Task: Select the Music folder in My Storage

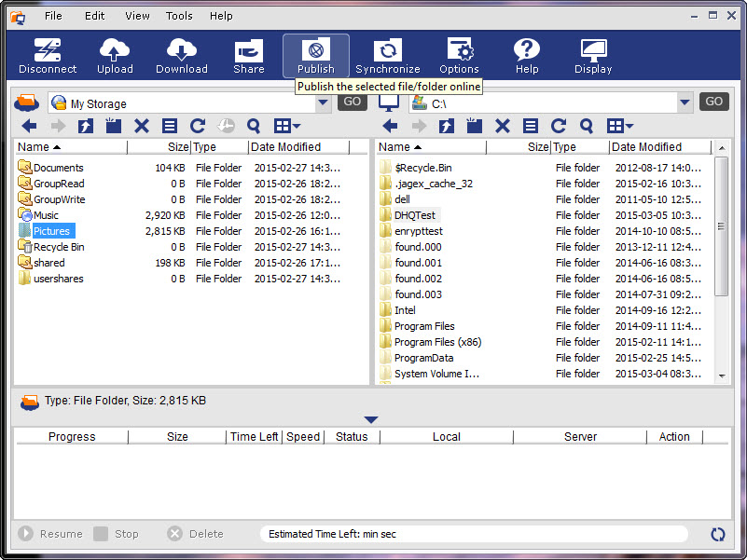Action: [x=46, y=215]
